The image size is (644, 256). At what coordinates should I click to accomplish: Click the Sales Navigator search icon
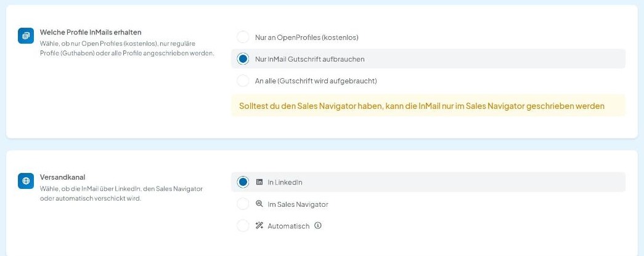(259, 204)
